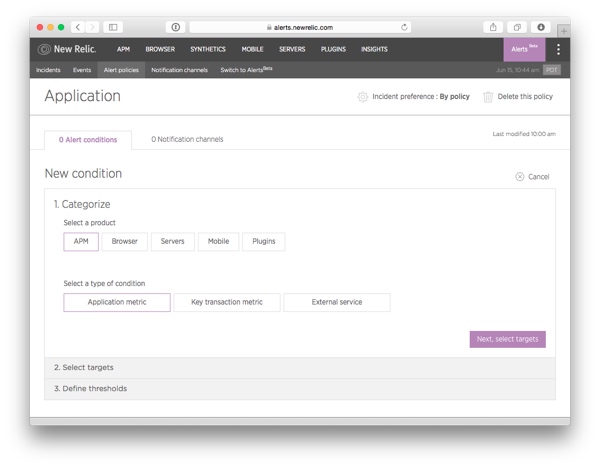This screenshot has width=600, height=468.
Task: Click Safari's forward arrow
Action: 92,27
